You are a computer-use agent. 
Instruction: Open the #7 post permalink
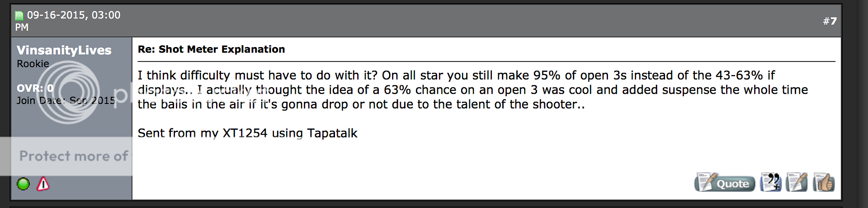click(x=830, y=21)
